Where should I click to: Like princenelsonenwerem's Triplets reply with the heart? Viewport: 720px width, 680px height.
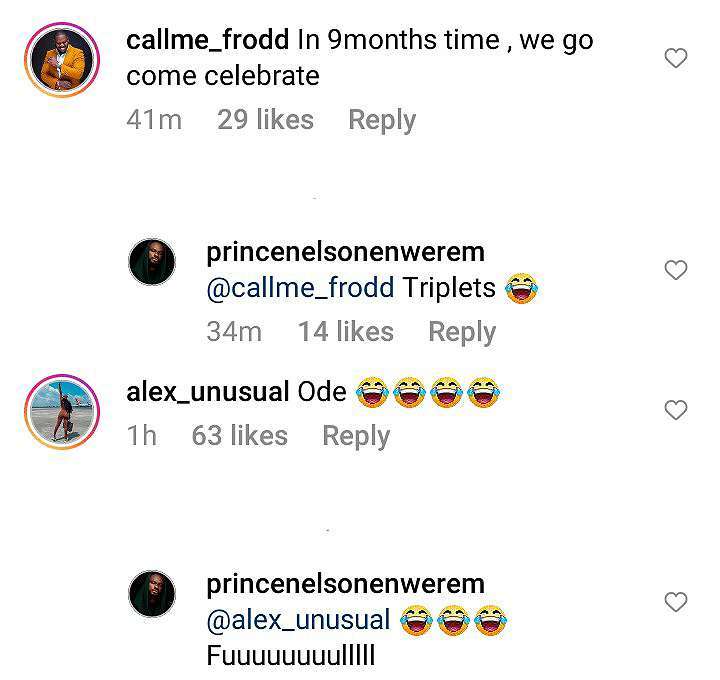pyautogui.click(x=676, y=270)
